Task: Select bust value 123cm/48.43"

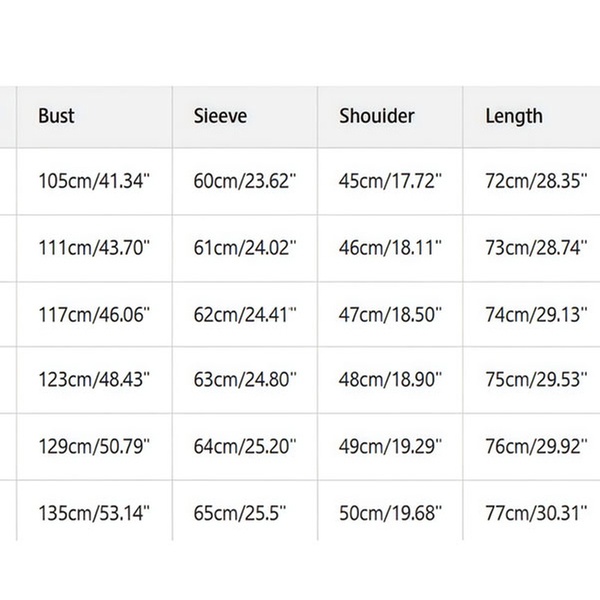Action: click(x=94, y=382)
